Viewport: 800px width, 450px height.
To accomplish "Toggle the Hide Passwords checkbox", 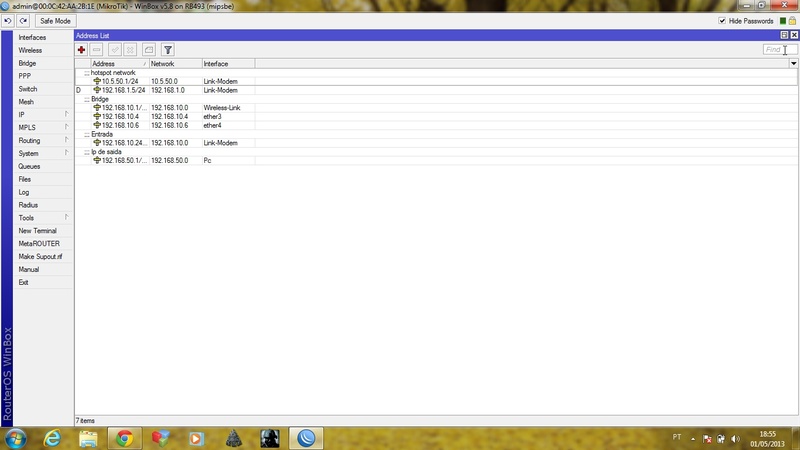I will pos(722,21).
